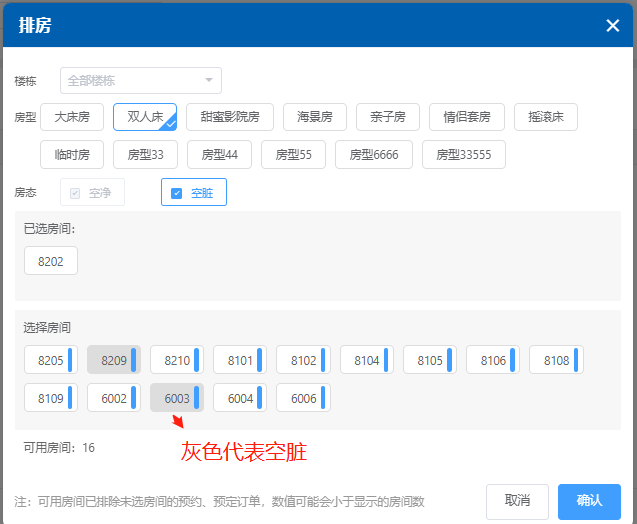Click the 取消 cancel button
Screen dimensions: 637x524
(517, 501)
